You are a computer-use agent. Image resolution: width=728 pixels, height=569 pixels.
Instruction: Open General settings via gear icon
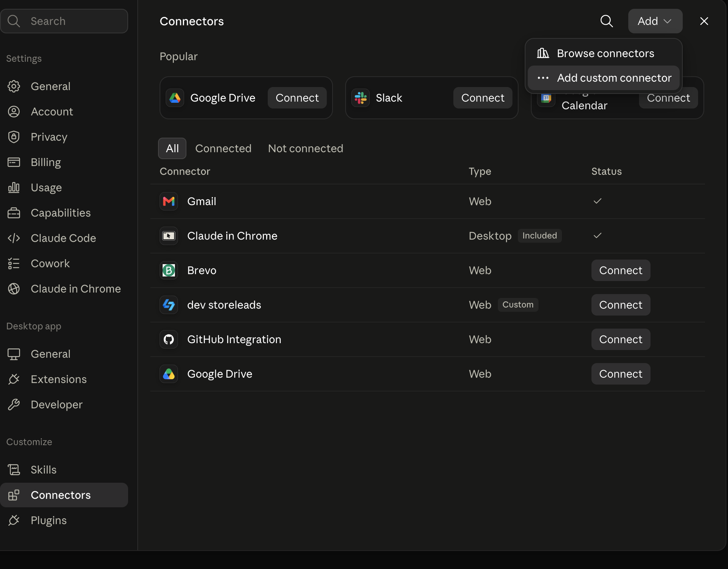(14, 86)
